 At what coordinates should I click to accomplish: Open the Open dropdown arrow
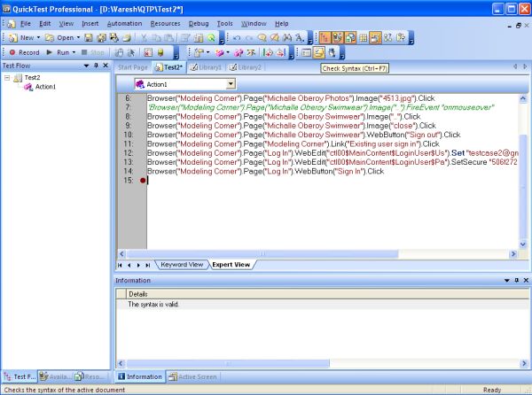pyautogui.click(x=78, y=37)
